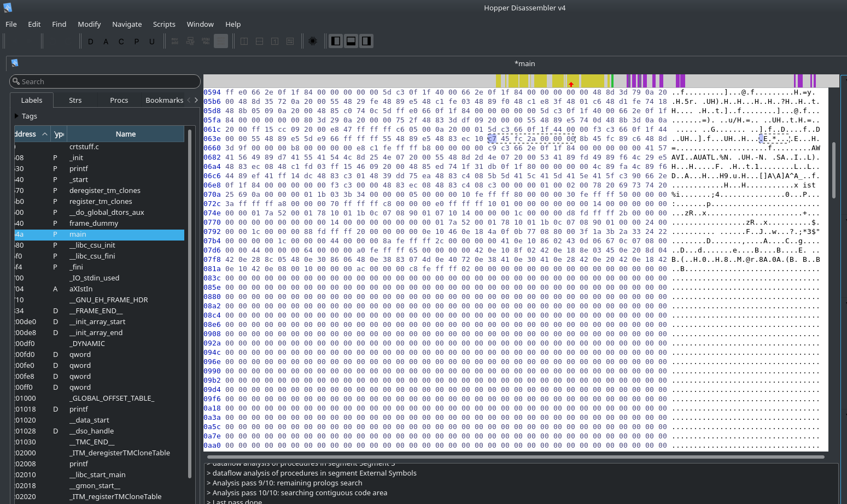Image resolution: width=847 pixels, height=504 pixels.
Task: Click the hex view vertical scrollbar
Action: (834, 169)
